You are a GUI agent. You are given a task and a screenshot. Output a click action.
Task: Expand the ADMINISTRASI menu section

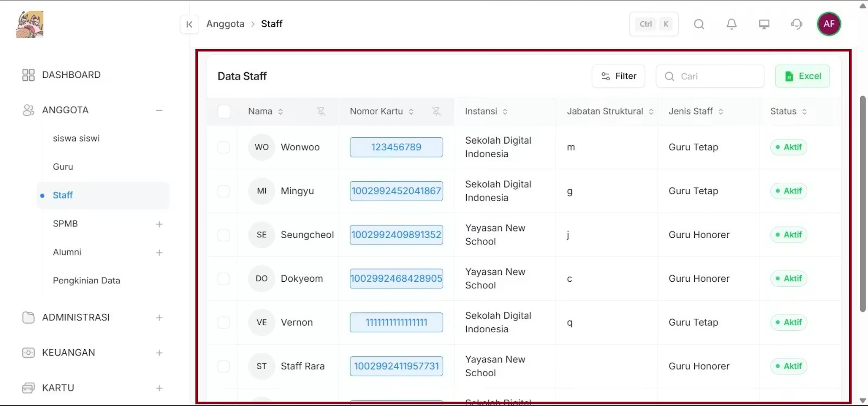click(159, 318)
